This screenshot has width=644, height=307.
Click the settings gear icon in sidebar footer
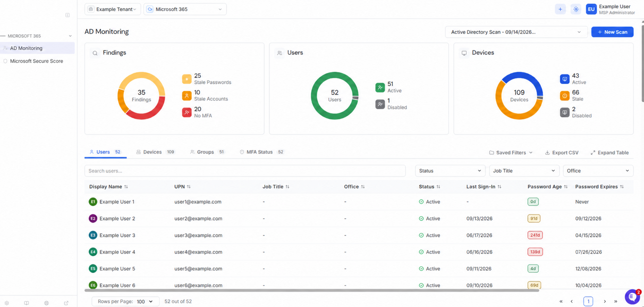pyautogui.click(x=7, y=303)
